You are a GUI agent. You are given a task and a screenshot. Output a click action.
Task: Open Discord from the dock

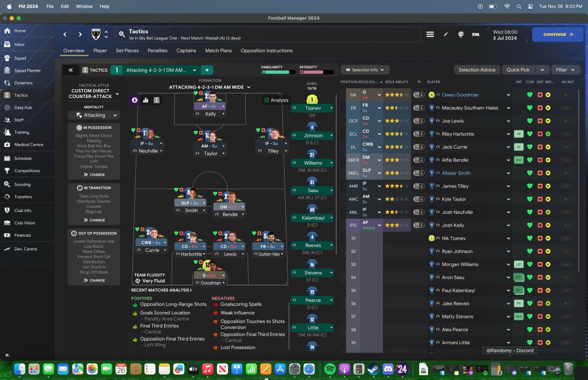387,369
